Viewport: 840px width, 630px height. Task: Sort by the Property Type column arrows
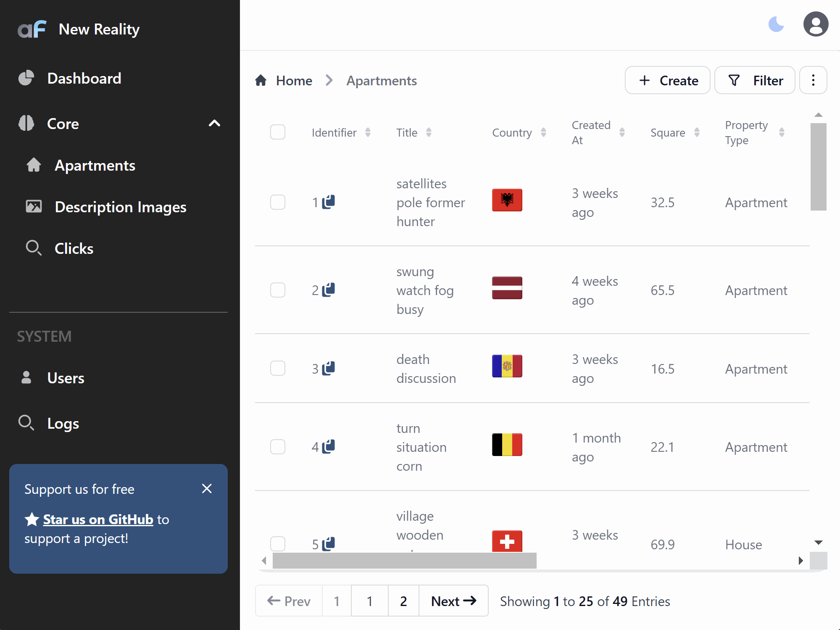(782, 132)
